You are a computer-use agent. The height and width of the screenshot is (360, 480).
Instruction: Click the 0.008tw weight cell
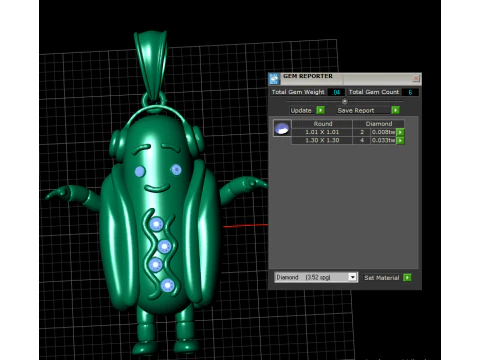[x=383, y=132]
